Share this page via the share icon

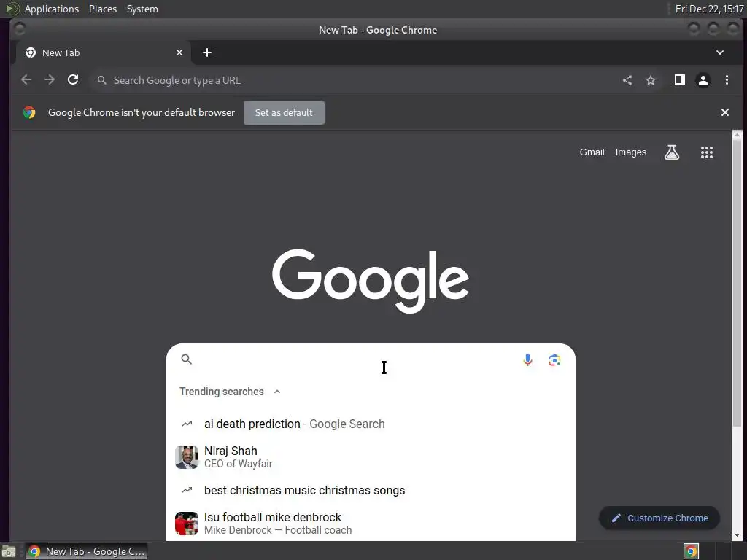pos(627,80)
